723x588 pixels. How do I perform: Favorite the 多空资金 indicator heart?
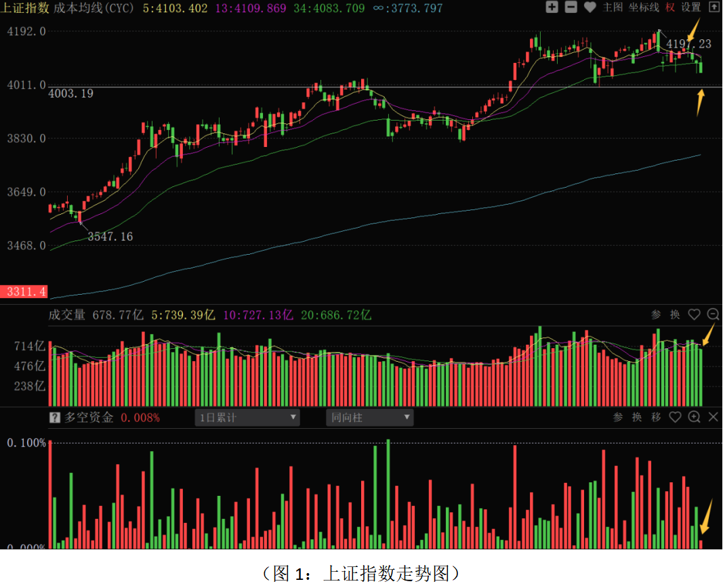(675, 417)
